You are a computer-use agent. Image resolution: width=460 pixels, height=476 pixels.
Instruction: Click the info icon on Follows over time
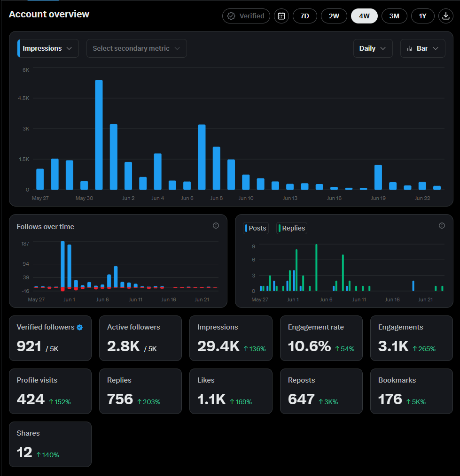click(216, 225)
